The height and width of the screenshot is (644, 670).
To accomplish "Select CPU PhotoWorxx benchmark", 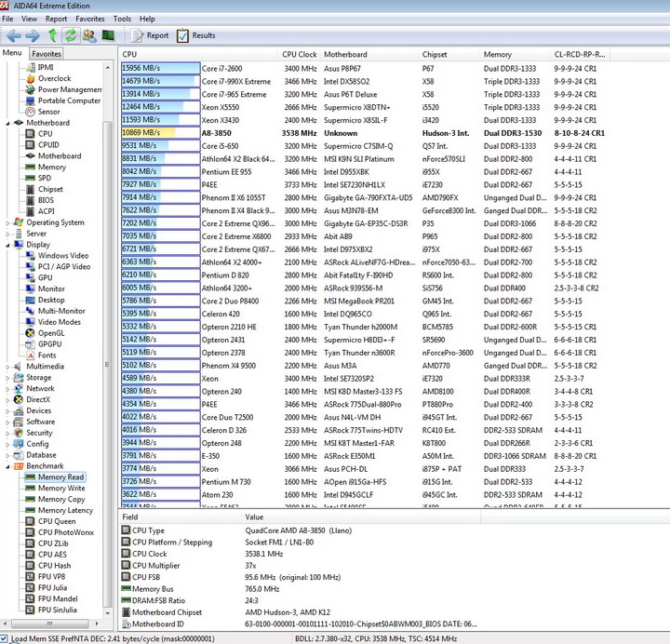I will pos(66,533).
